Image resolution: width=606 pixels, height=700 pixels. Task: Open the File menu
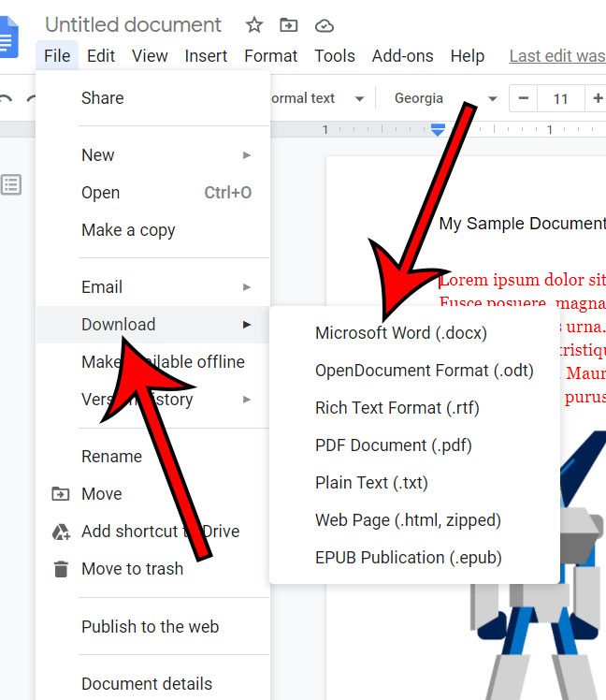[x=57, y=56]
